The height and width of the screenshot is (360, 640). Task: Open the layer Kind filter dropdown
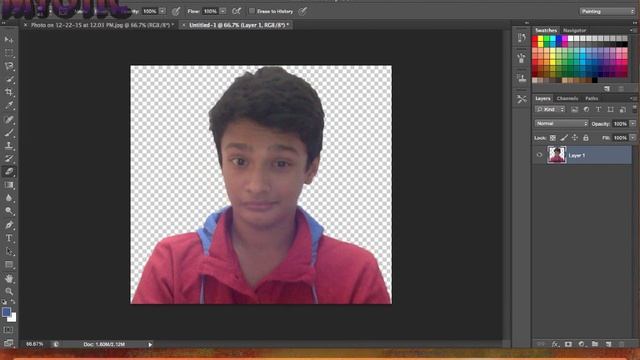(x=550, y=109)
